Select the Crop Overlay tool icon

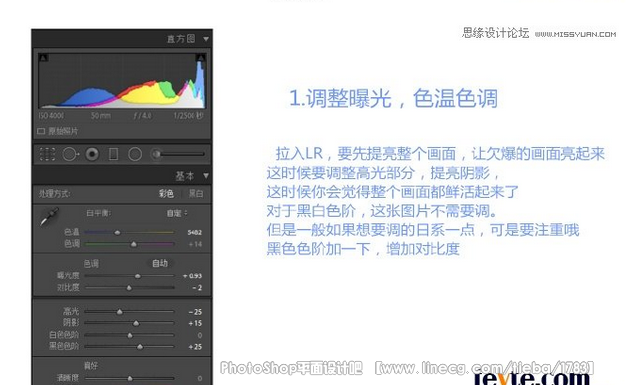pyautogui.click(x=47, y=154)
